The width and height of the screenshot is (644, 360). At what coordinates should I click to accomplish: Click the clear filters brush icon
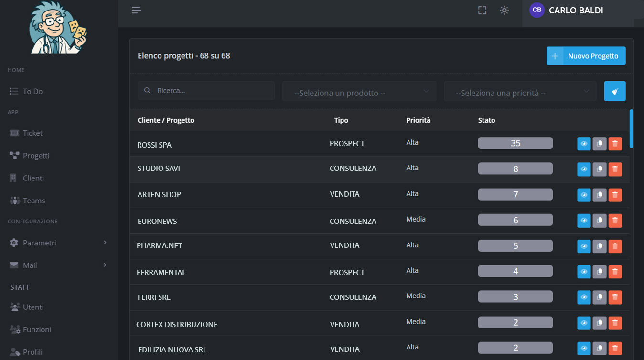(x=614, y=91)
